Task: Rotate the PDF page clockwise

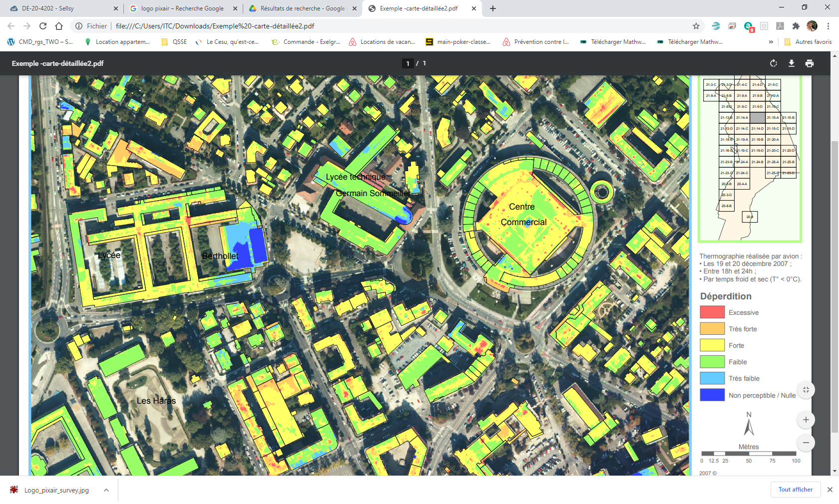Action: point(774,63)
